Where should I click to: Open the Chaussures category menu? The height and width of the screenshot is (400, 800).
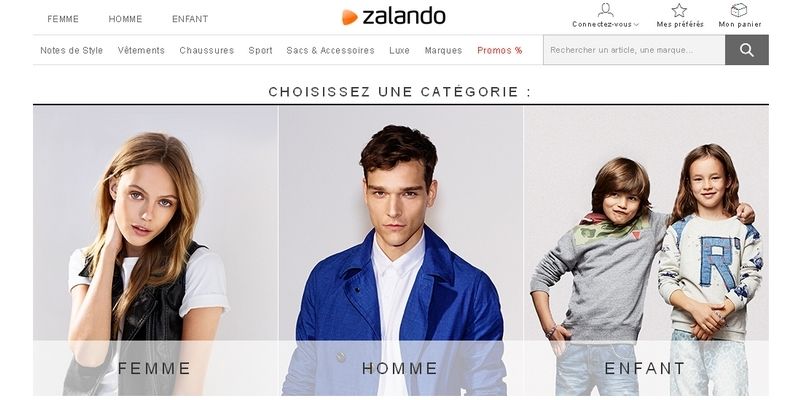point(207,51)
